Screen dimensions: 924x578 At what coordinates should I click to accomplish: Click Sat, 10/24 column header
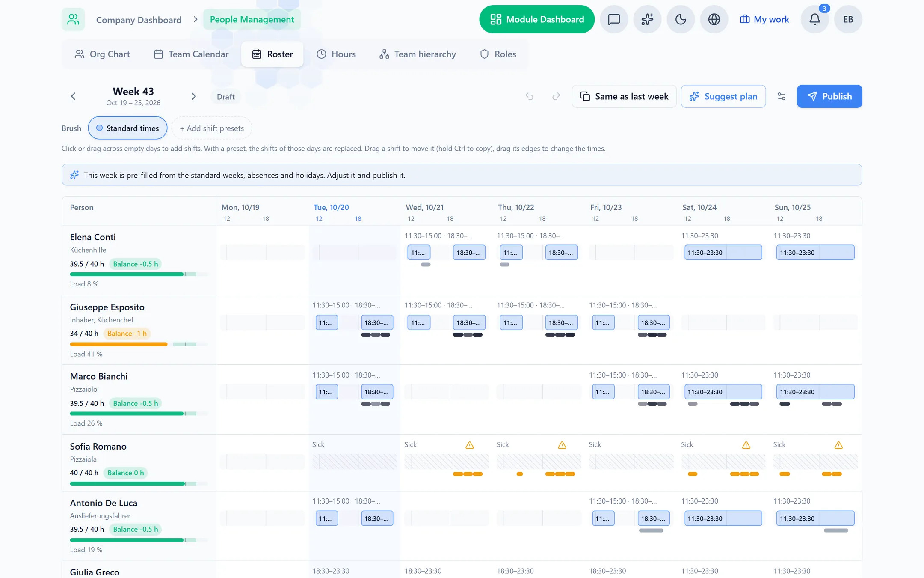[699, 207]
